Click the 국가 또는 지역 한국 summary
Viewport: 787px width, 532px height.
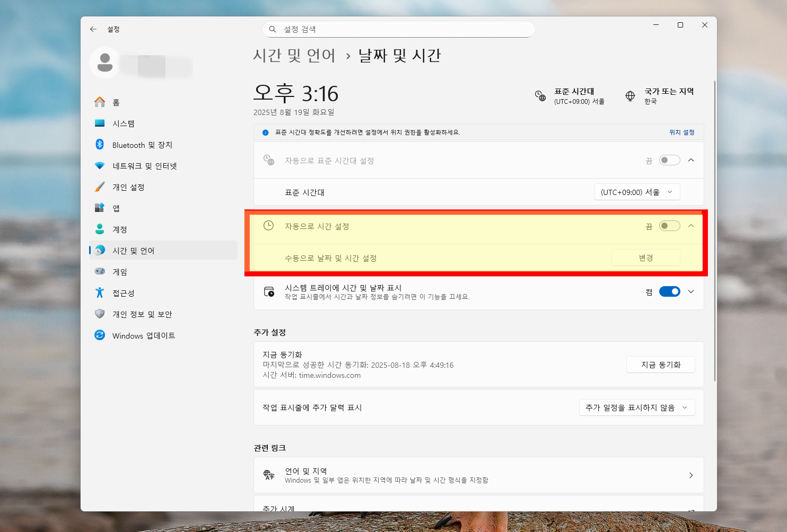[659, 96]
